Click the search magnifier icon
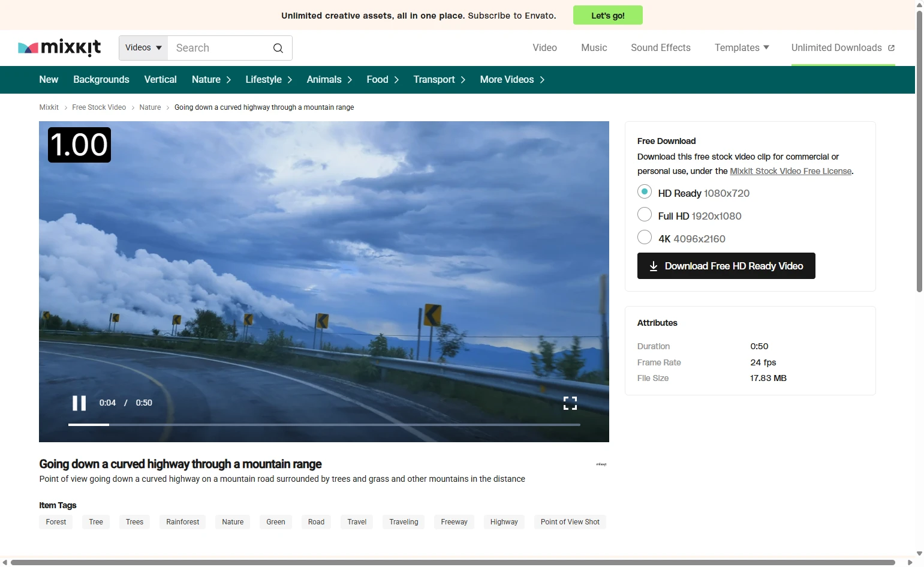The image size is (924, 567). tap(278, 48)
